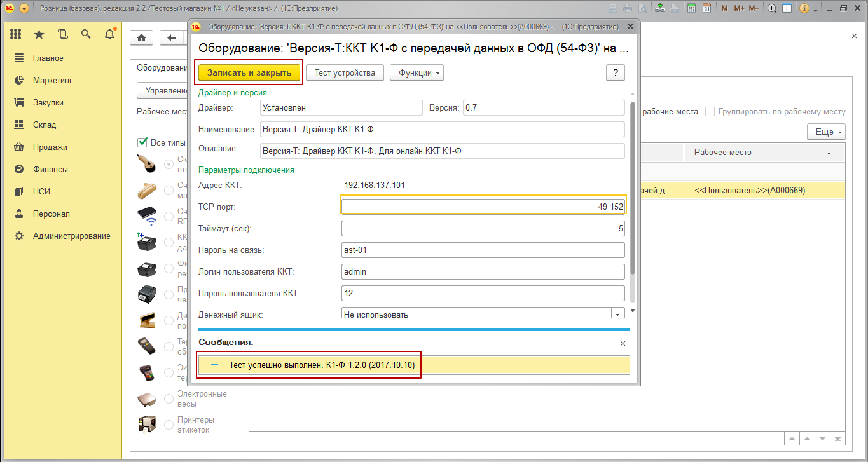Enable 'Группировать по рабочему месту' checkbox
This screenshot has height=462, width=868.
tap(710, 111)
